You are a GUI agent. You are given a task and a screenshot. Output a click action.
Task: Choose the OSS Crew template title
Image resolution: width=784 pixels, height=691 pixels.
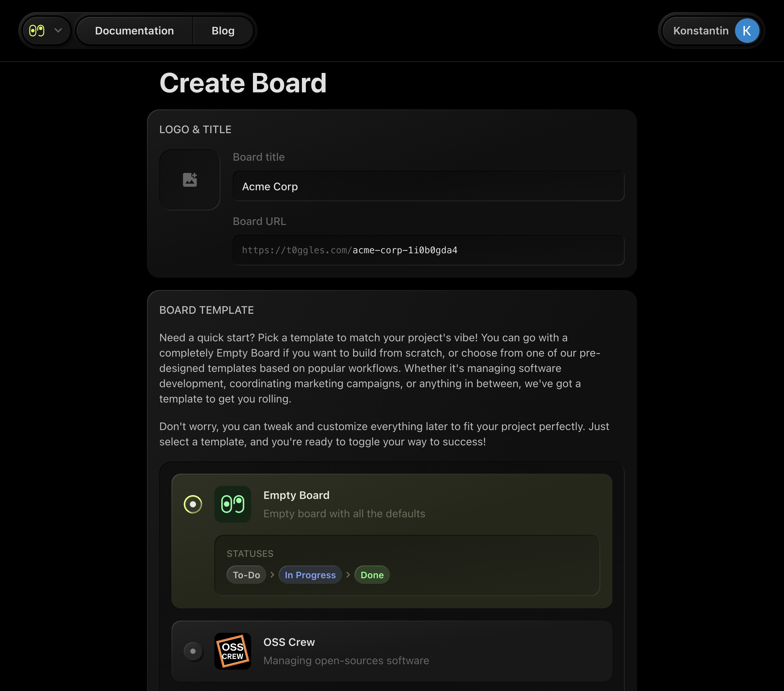(x=289, y=642)
